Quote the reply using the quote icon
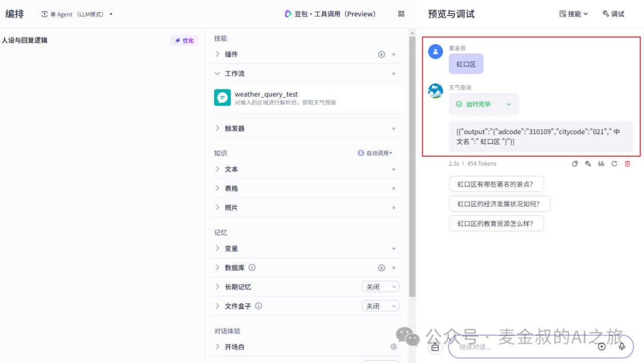 pyautogui.click(x=601, y=164)
